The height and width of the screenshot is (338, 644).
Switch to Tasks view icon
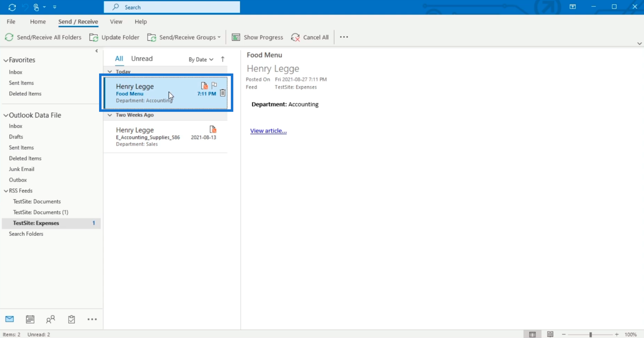[x=72, y=319]
